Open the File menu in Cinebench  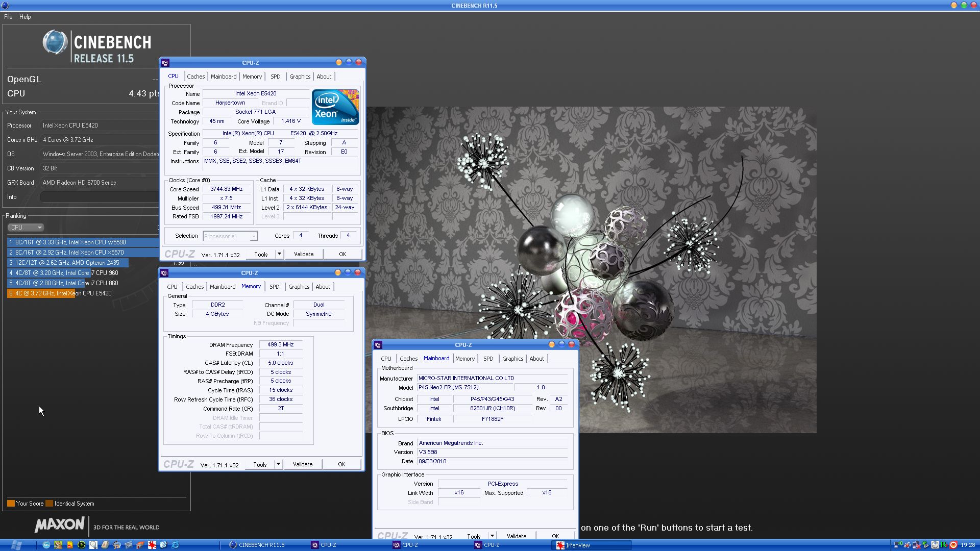point(8,17)
